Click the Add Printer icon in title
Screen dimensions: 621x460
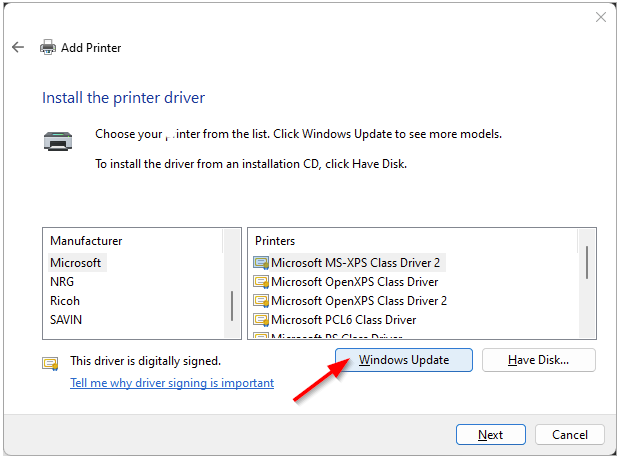tap(48, 47)
